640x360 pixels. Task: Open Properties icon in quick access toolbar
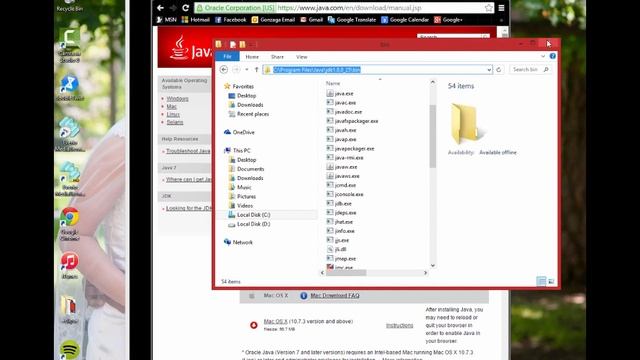(x=233, y=44)
